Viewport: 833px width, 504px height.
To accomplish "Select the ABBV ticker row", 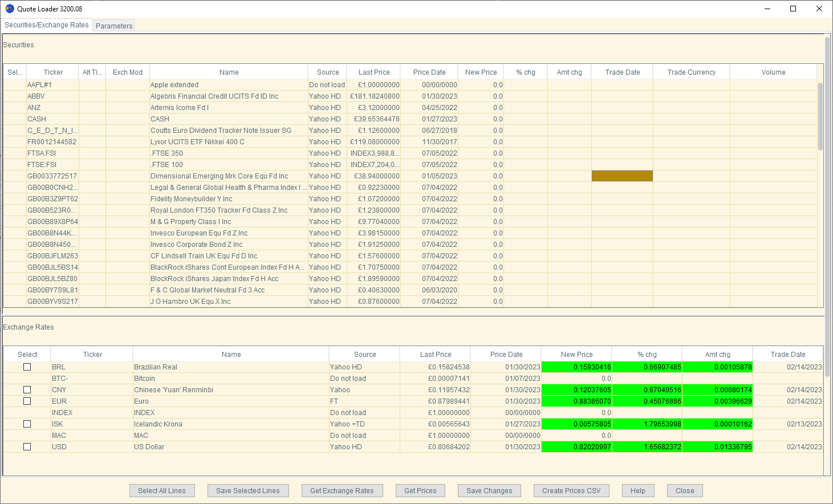I will [x=52, y=96].
